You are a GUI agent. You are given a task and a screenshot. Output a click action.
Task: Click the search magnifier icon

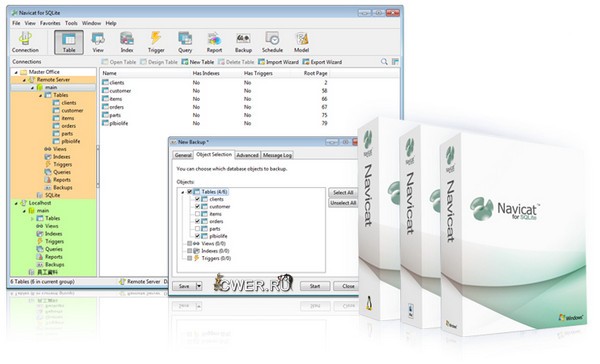384,62
